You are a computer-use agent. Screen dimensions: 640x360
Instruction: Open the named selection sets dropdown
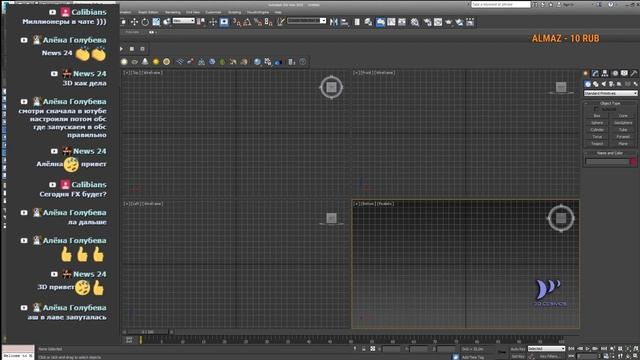click(x=307, y=21)
